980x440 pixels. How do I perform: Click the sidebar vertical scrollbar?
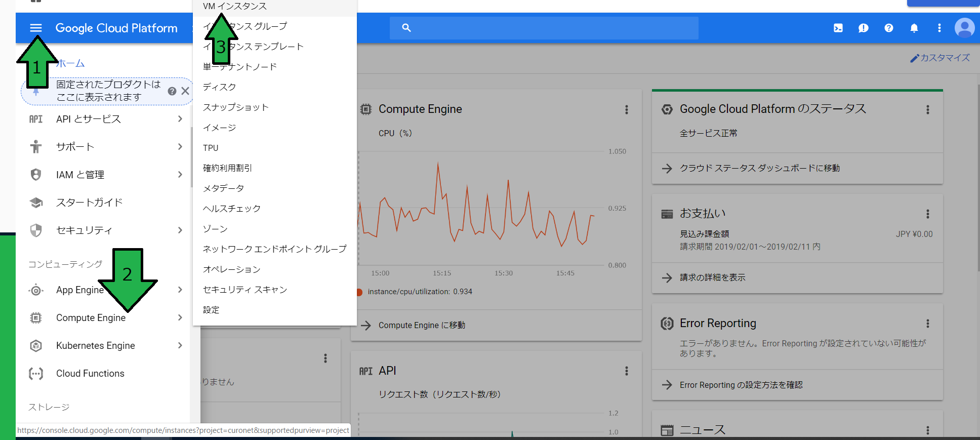(x=191, y=157)
